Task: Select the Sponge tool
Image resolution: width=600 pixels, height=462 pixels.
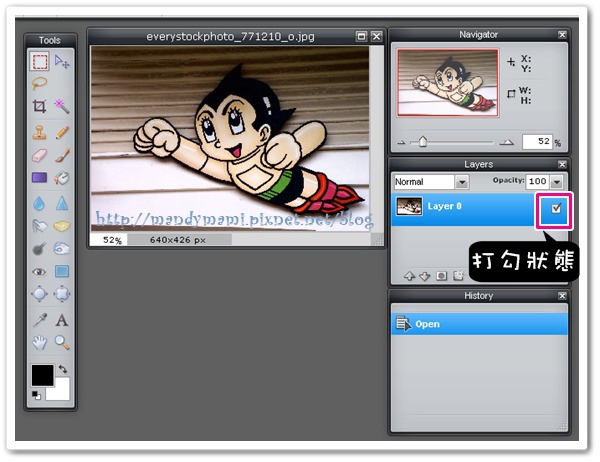Action: click(x=62, y=226)
